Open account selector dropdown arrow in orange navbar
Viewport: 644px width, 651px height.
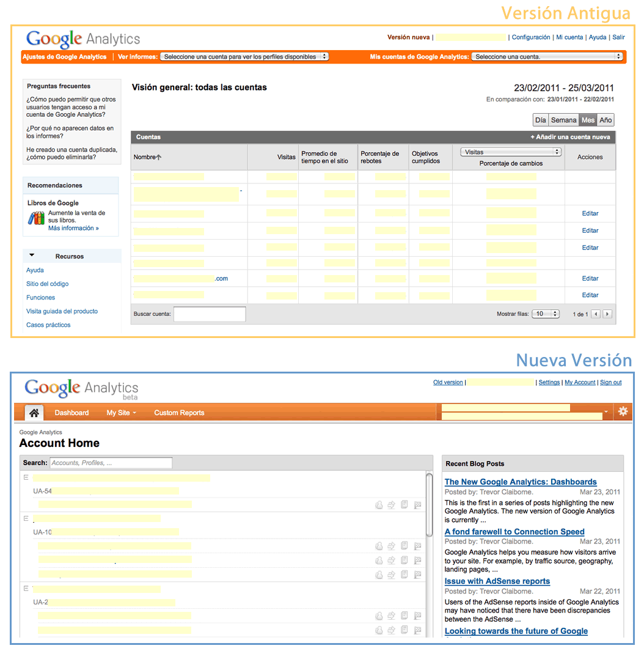pos(606,412)
